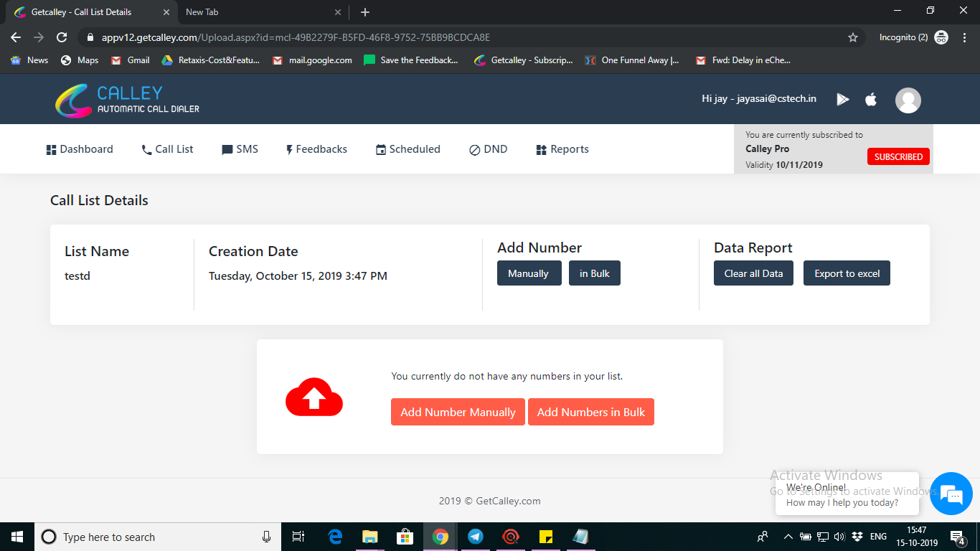Click the Add Numbers in Bulk button

tap(591, 412)
